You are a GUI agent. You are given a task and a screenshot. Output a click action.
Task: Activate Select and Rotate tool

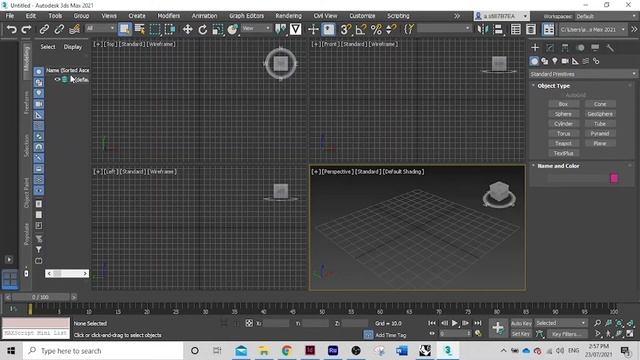tap(202, 29)
